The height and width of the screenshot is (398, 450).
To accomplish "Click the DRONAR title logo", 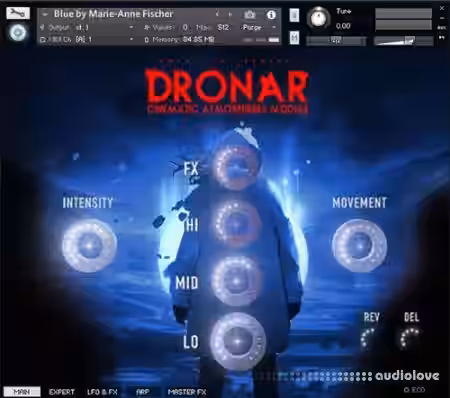I will tap(227, 87).
